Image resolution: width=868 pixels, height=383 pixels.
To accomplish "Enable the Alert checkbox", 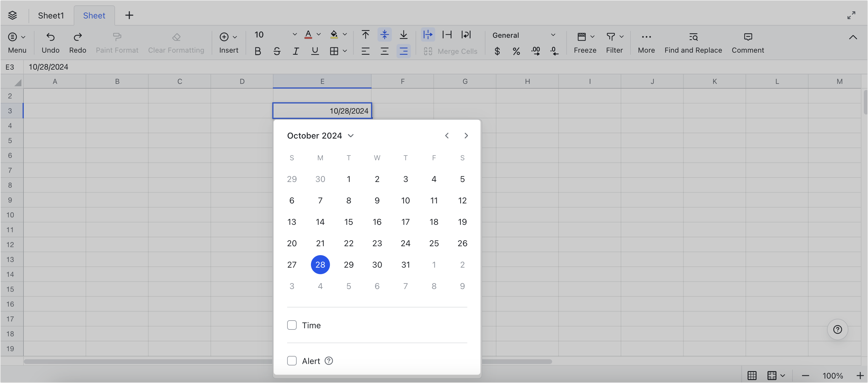I will pos(292,361).
